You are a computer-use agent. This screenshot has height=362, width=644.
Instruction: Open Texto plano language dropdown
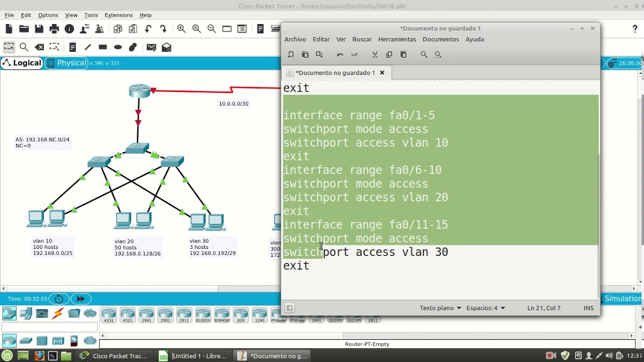(x=441, y=308)
